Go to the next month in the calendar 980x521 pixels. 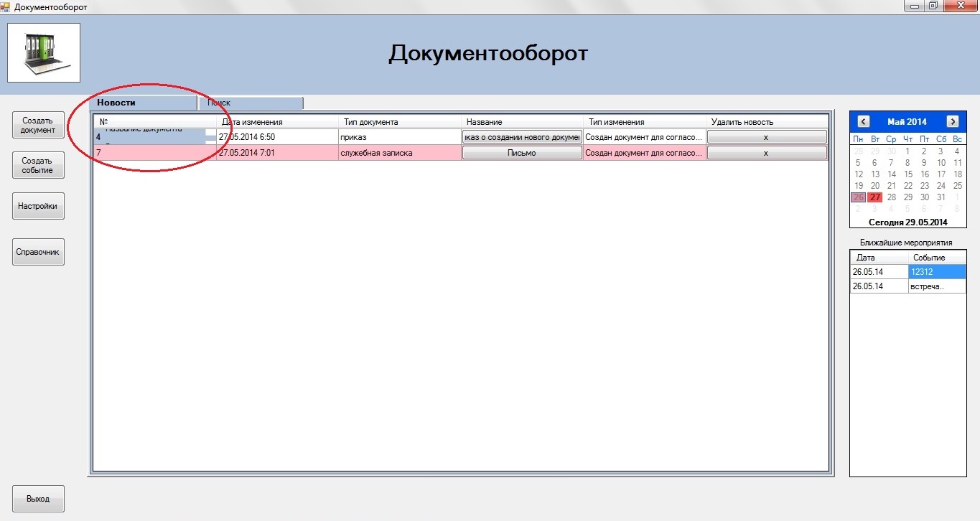click(x=953, y=122)
